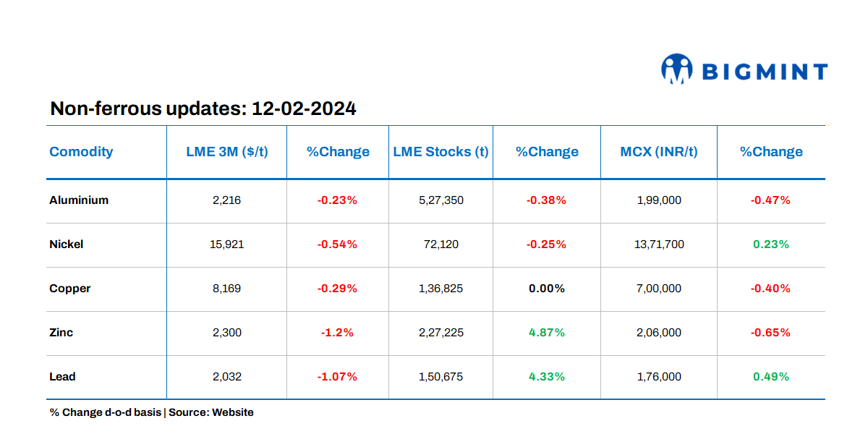The height and width of the screenshot is (434, 868).
Task: Click the BIGMINT brand name text
Action: pyautogui.click(x=765, y=72)
